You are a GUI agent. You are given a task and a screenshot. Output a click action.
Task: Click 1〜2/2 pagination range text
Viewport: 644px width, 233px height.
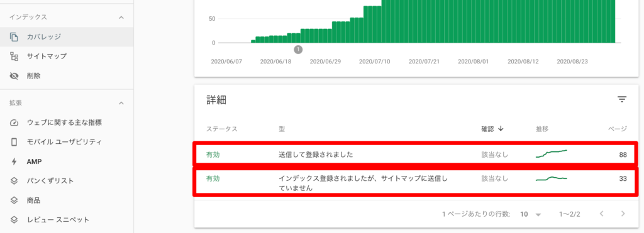(x=570, y=214)
